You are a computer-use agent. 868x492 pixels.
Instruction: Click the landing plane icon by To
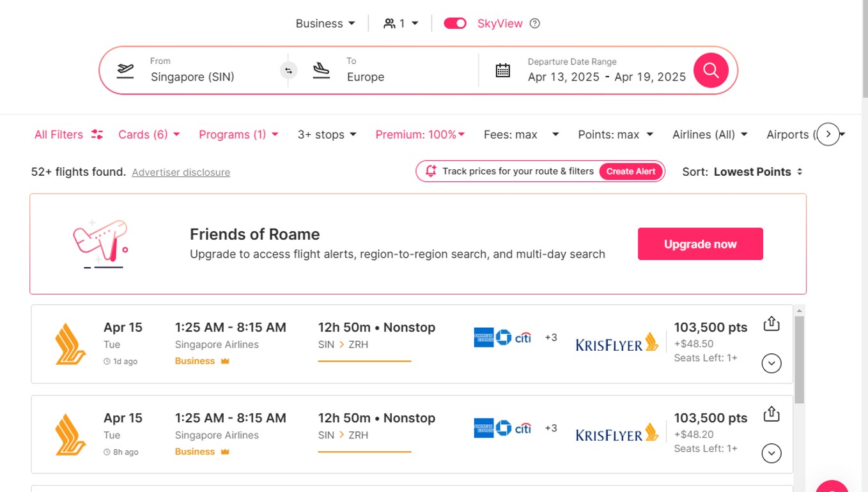pyautogui.click(x=322, y=70)
